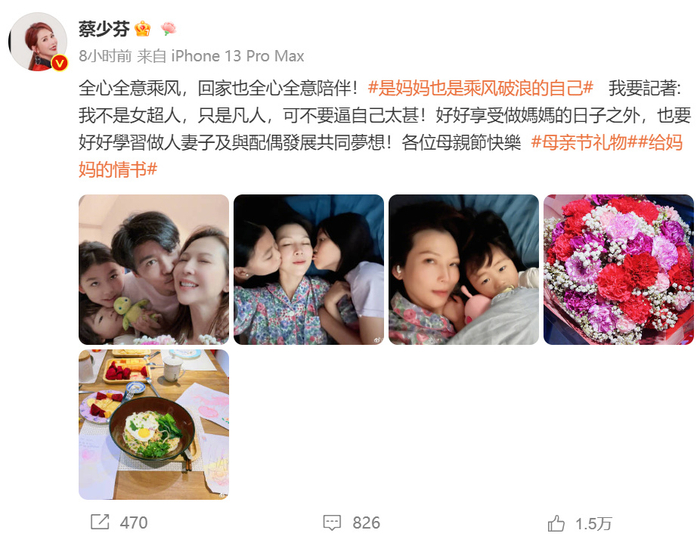The width and height of the screenshot is (700, 534).
Task: Open the noodle bowl breakfast photo
Action: pos(154,424)
